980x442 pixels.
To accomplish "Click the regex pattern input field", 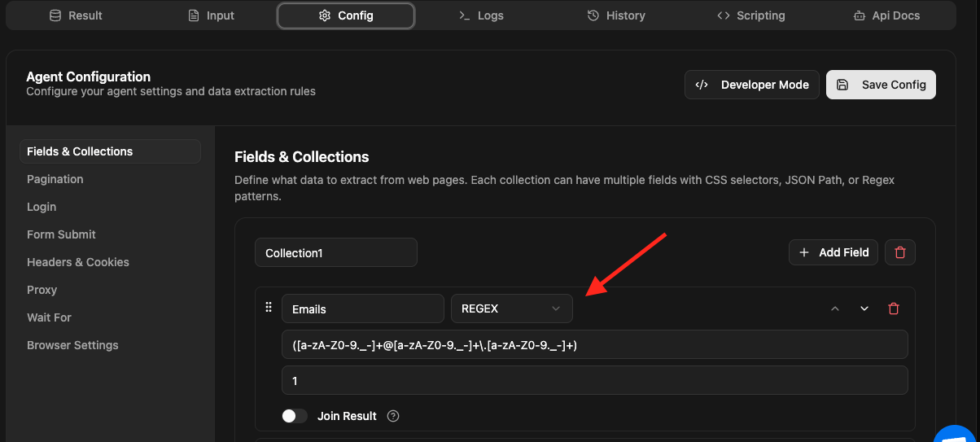I will (x=594, y=345).
